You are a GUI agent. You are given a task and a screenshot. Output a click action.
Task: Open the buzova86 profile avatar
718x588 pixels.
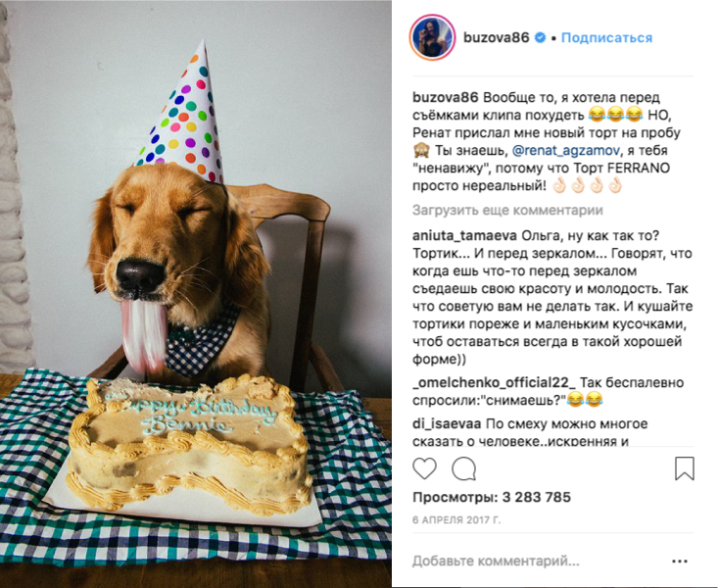click(432, 37)
